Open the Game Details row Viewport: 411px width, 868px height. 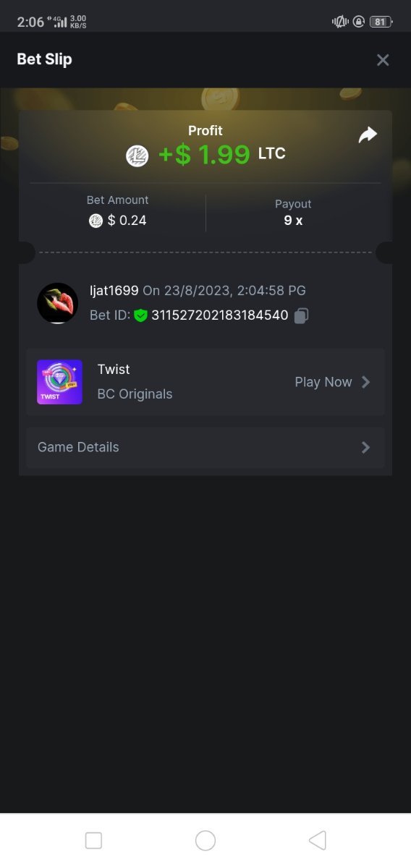click(205, 447)
